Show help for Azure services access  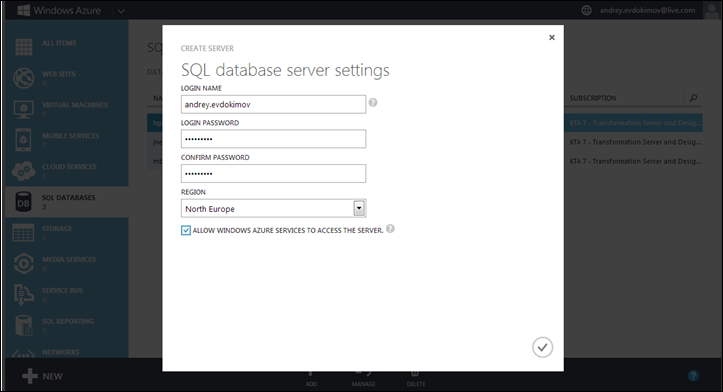(390, 229)
